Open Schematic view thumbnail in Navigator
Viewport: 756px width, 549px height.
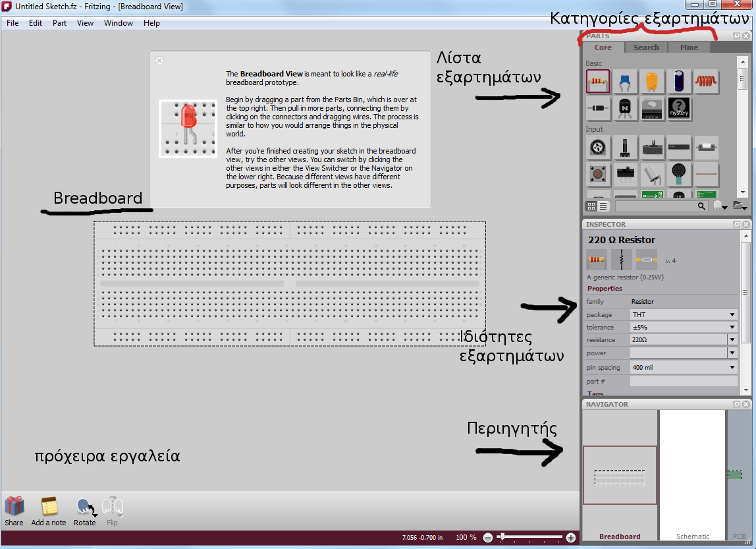pos(692,475)
